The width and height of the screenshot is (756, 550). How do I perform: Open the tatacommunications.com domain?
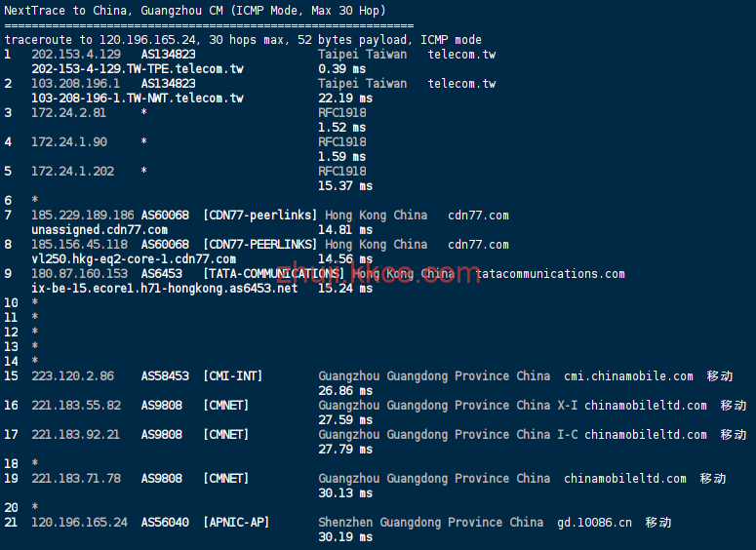(x=550, y=274)
